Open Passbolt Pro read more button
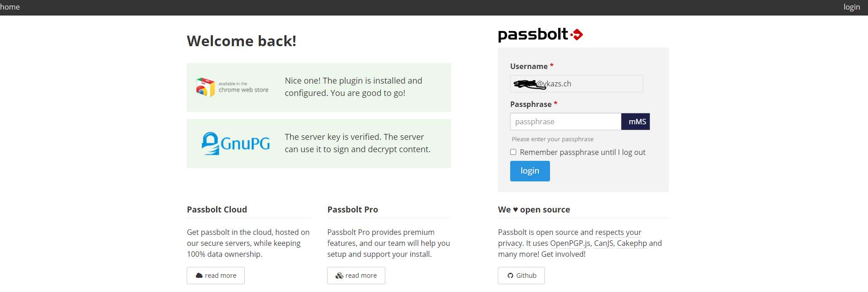This screenshot has width=868, height=292. [x=356, y=276]
